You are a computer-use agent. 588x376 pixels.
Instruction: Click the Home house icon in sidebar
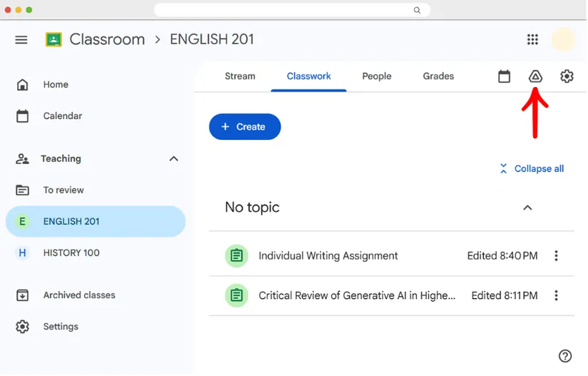23,84
